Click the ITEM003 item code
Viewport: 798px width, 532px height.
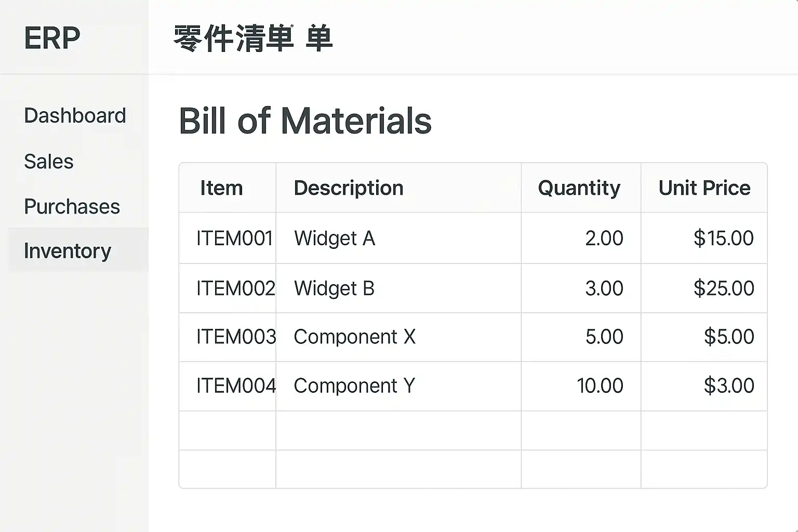236,337
